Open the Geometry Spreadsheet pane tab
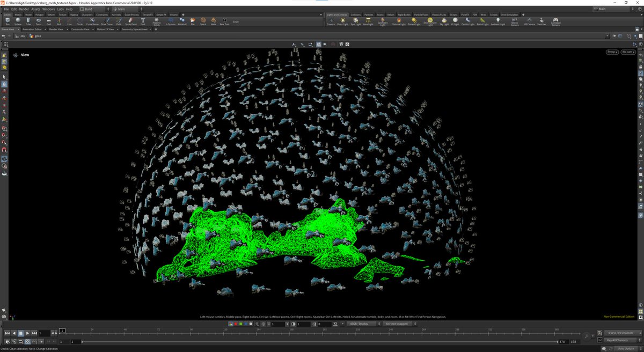Image resolution: width=644 pixels, height=352 pixels. pyautogui.click(x=136, y=30)
